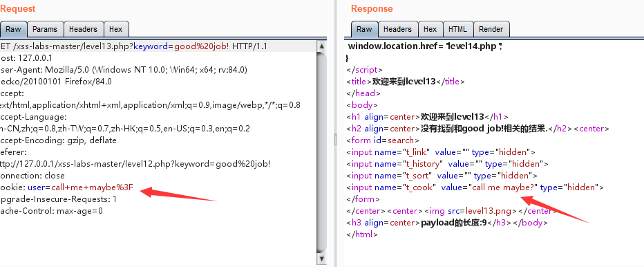This screenshot has height=267, width=644.
Task: Select the Response Hex tab
Action: 430,29
